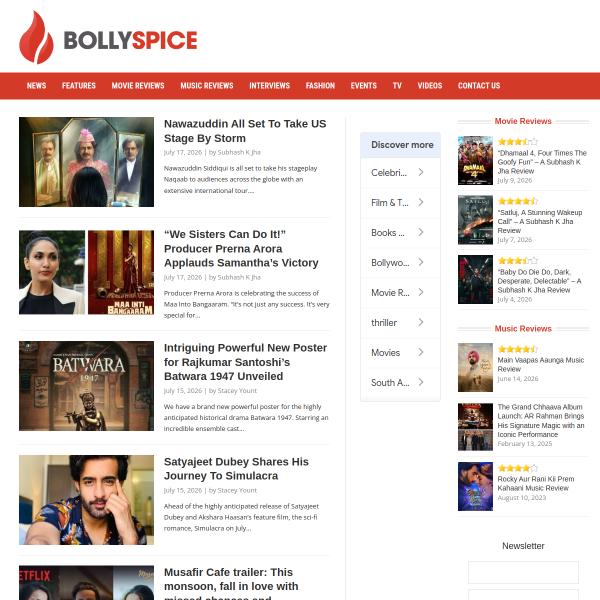This screenshot has height=600, width=600.
Task: Go to the Features section
Action: click(79, 86)
